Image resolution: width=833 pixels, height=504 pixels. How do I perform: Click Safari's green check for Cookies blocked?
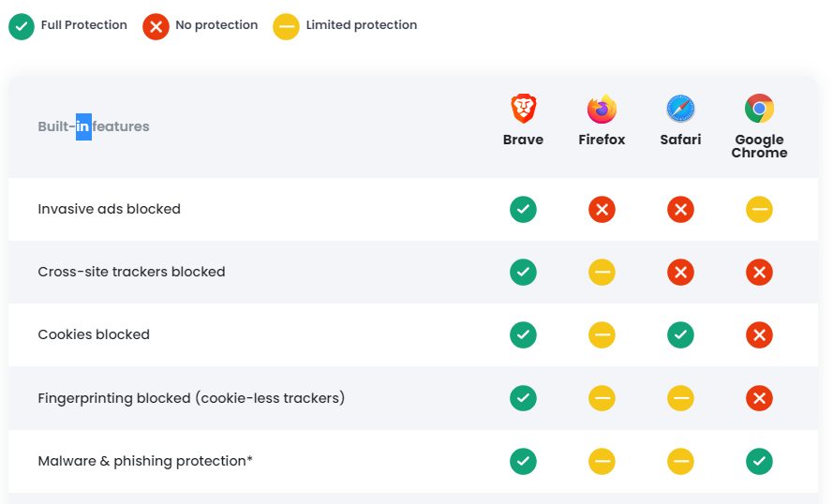tap(680, 334)
